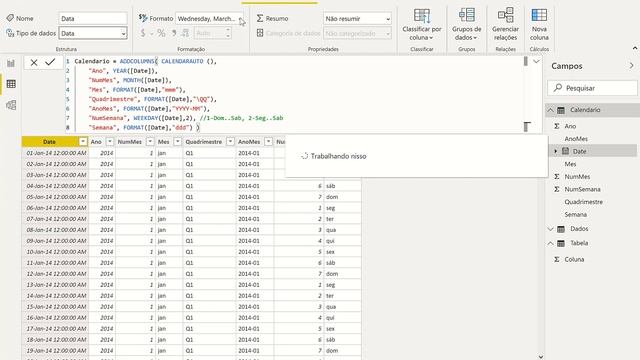Click the data grid scroll down arrow
The image size is (640, 360).
(x=541, y=357)
